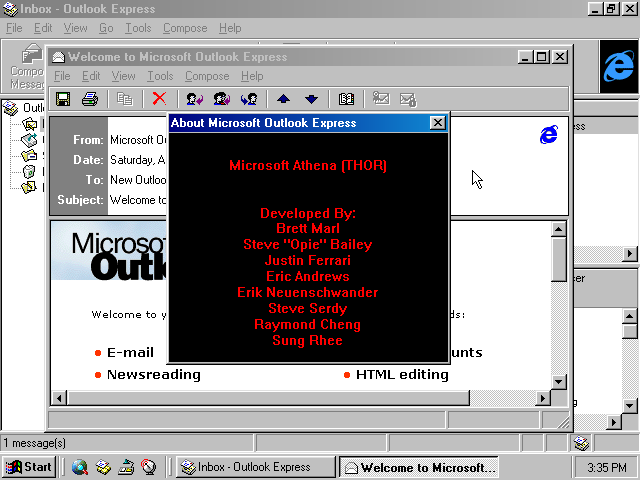Click the encrypt message envelope icon
Viewport: 640px width, 480px height.
(x=408, y=99)
